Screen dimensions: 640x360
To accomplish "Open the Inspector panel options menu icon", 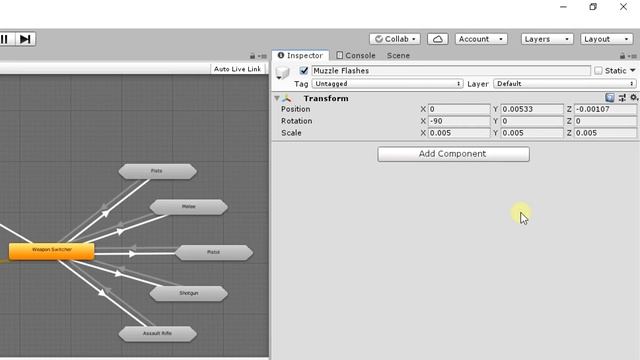I will pos(633,56).
